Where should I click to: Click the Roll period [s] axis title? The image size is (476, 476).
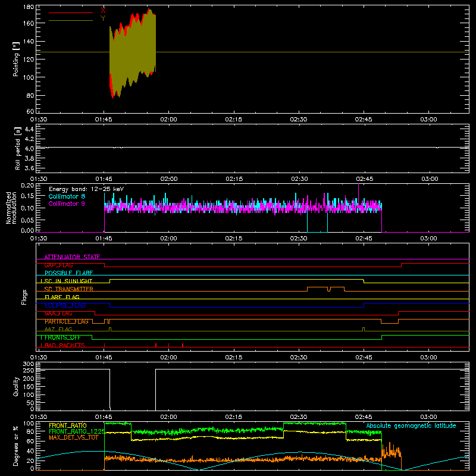(x=17, y=148)
